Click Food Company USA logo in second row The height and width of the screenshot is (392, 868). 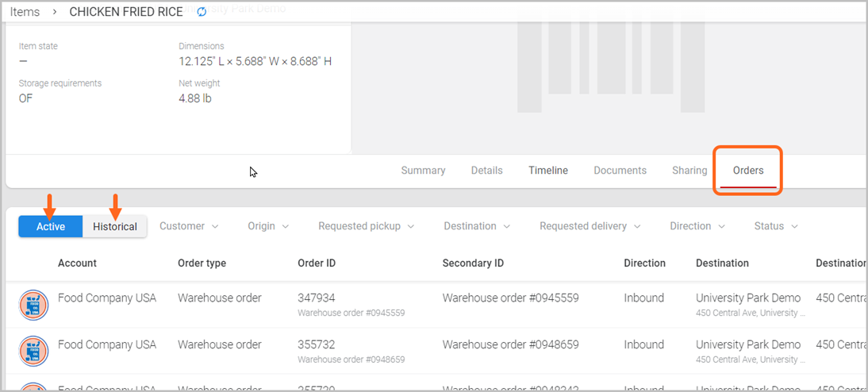coord(33,351)
